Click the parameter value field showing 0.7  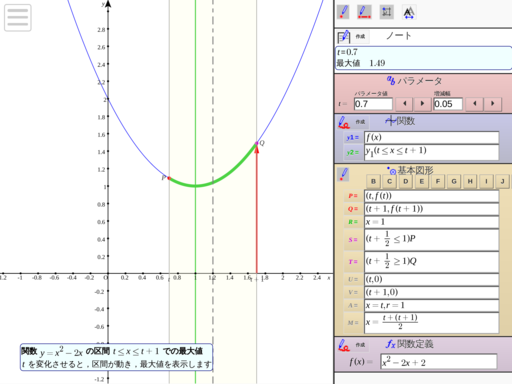373,104
